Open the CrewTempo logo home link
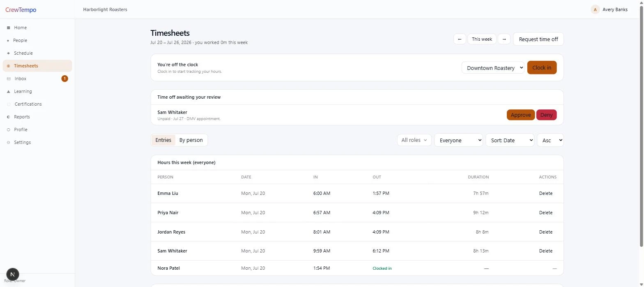Viewport: 644px width, 287px height. pos(21,10)
